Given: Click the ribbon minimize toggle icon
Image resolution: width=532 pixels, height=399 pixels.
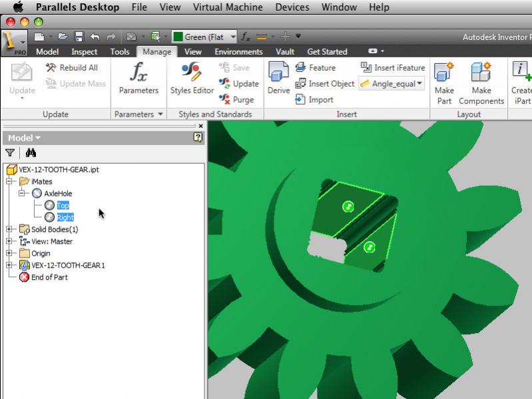Looking at the screenshot, I should pos(373,51).
